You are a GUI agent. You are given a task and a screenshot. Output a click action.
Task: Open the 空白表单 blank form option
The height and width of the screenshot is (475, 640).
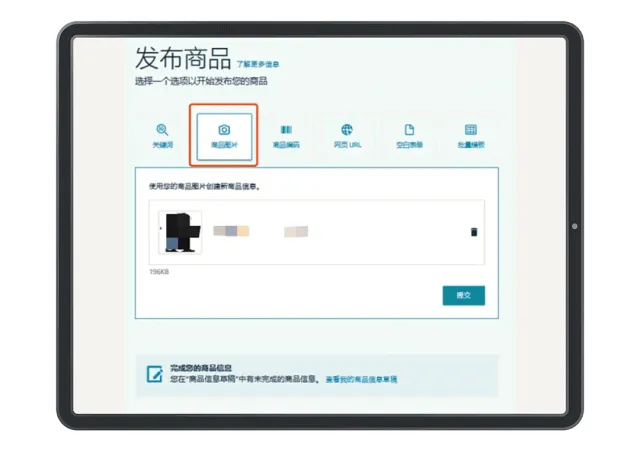409,136
